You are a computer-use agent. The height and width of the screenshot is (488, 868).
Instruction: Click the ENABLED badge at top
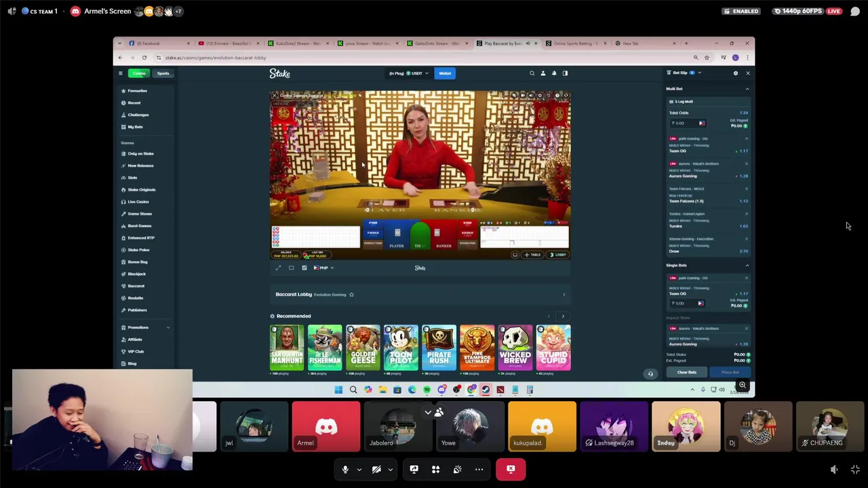pyautogui.click(x=741, y=11)
